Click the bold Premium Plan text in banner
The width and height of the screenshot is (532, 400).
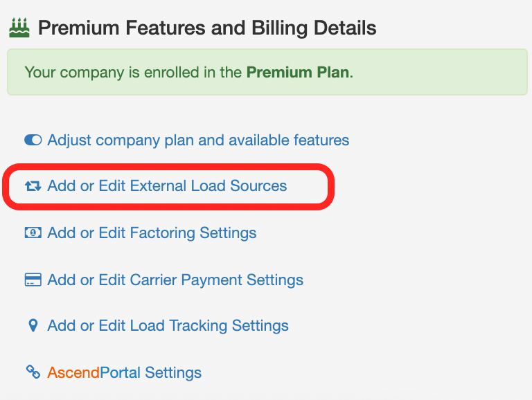(x=298, y=72)
